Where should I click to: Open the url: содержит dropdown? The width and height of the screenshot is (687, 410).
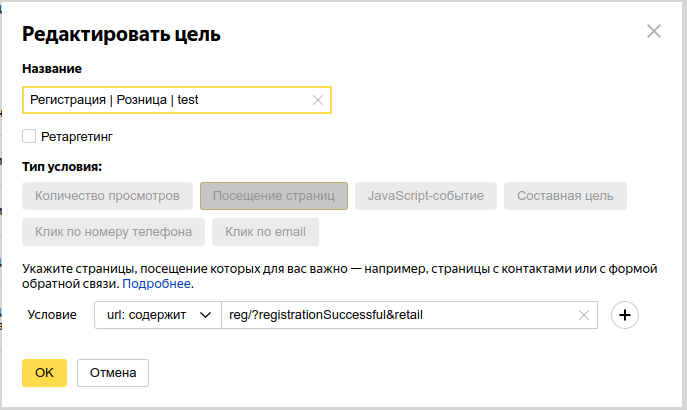[x=158, y=315]
